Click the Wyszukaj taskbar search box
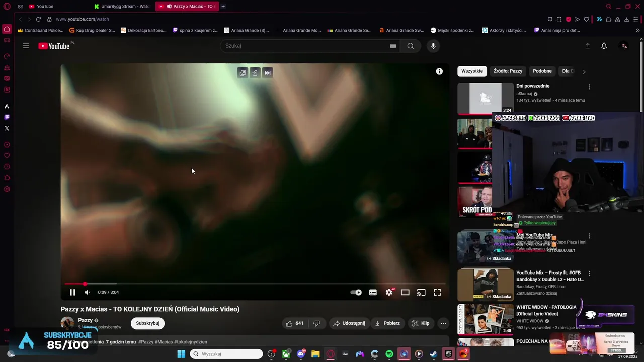 tap(226, 354)
